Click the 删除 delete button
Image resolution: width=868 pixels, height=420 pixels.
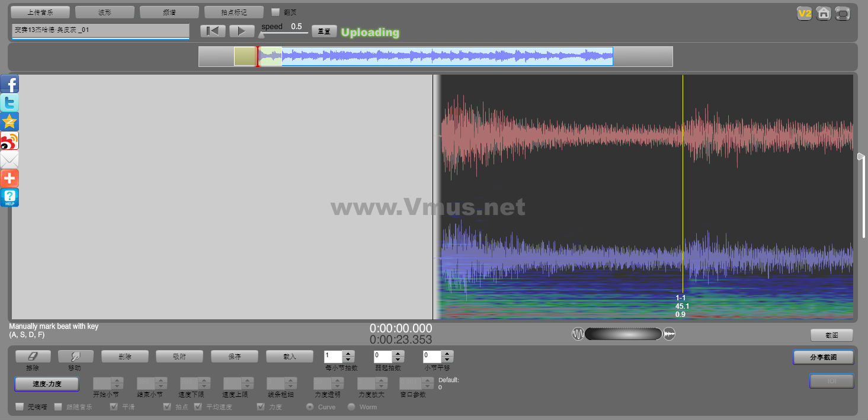(x=124, y=356)
